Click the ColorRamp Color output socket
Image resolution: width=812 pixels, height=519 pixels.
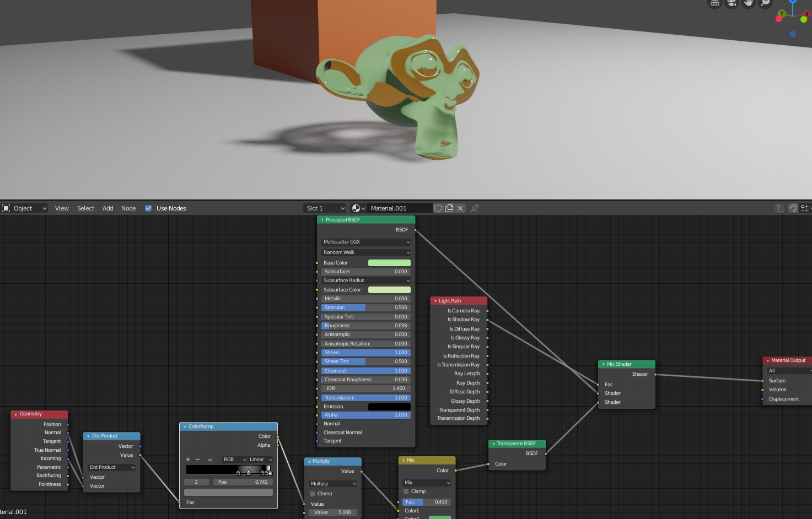(278, 436)
